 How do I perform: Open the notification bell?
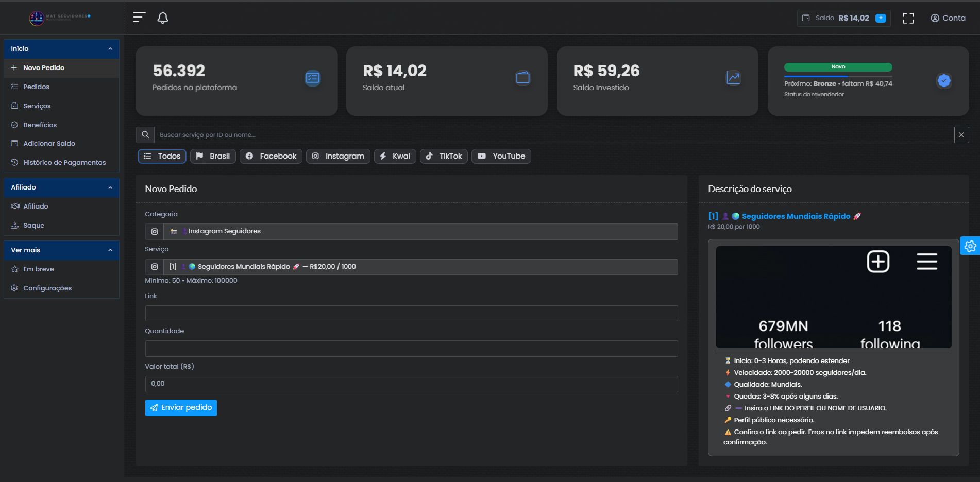tap(163, 18)
